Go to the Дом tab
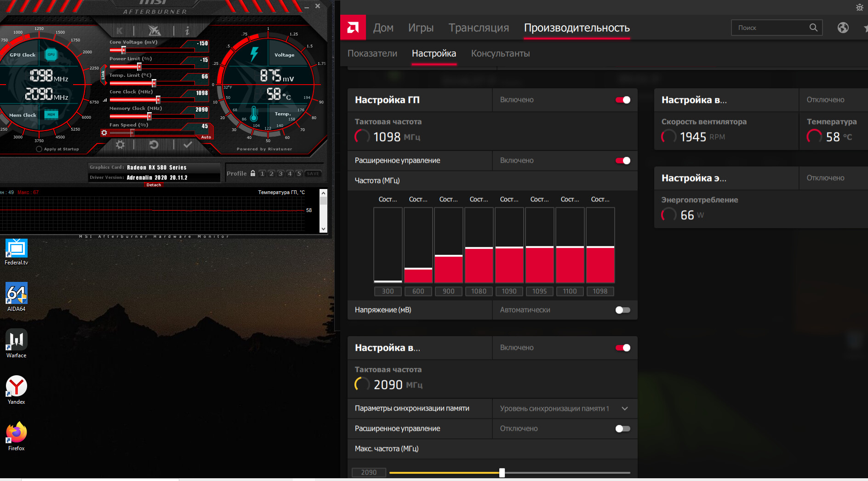Screen dimensions: 868x481 [x=383, y=28]
